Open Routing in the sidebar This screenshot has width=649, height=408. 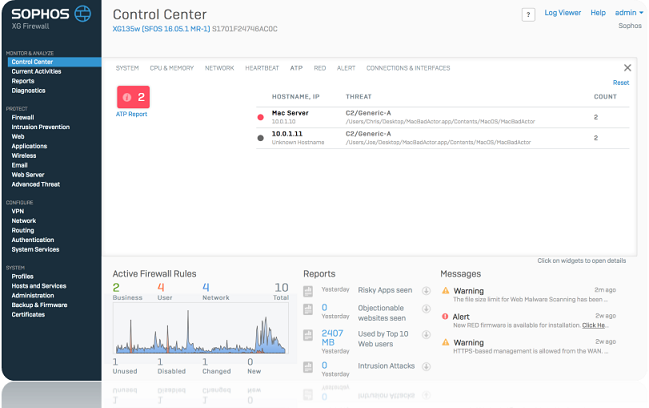pos(23,230)
